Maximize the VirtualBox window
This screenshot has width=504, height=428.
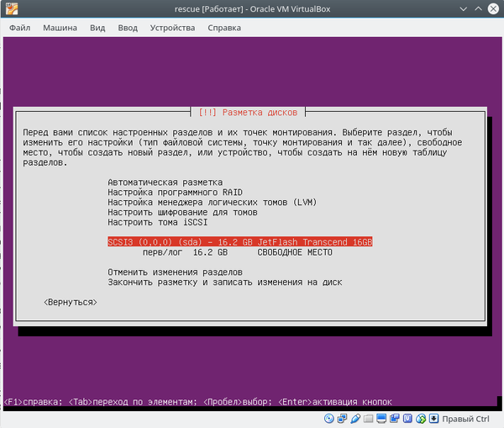(x=478, y=8)
